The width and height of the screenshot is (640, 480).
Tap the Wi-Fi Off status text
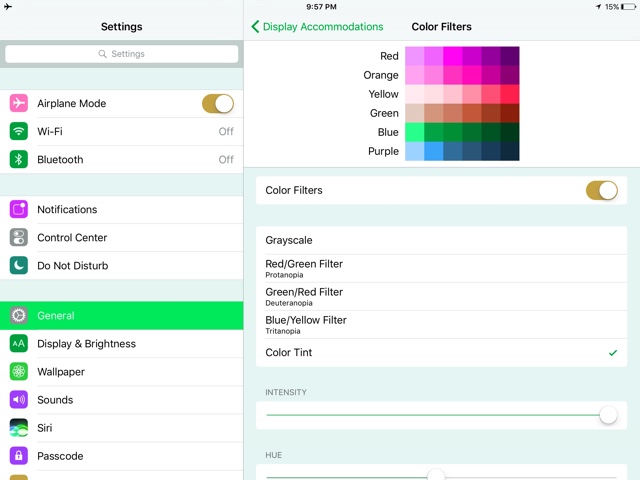pos(226,131)
